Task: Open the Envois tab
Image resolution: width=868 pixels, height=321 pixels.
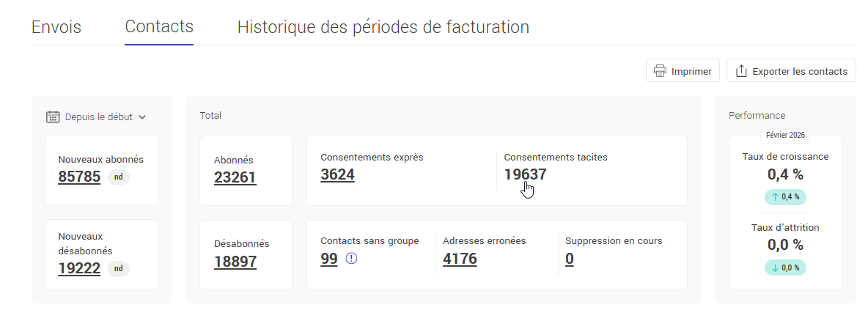Action: click(x=56, y=27)
